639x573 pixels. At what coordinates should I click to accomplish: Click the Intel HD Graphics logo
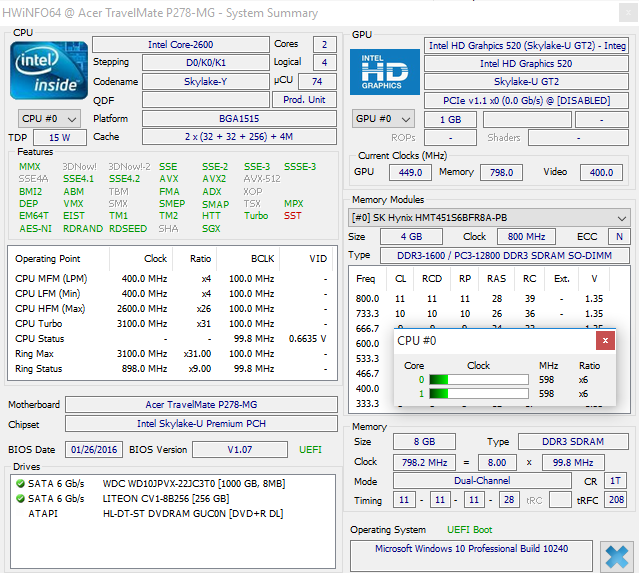[385, 72]
